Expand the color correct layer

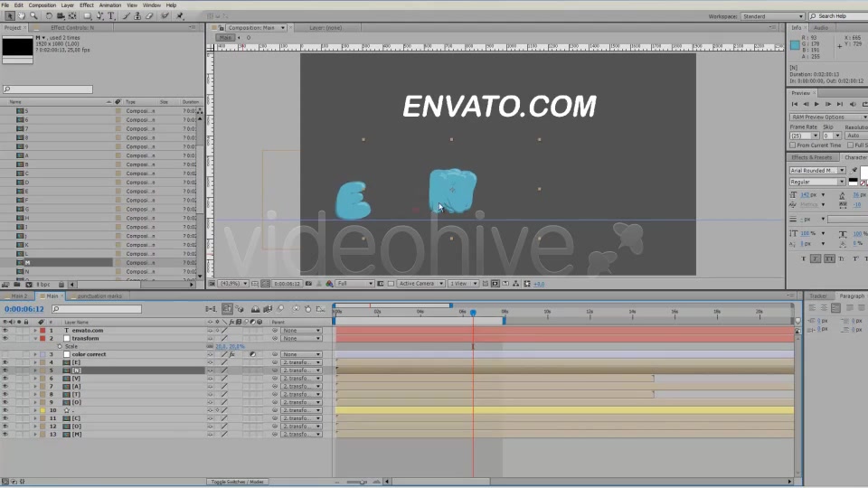(x=35, y=354)
